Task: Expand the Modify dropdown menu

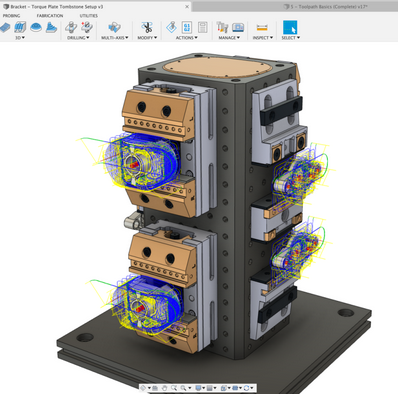Action: pos(147,38)
